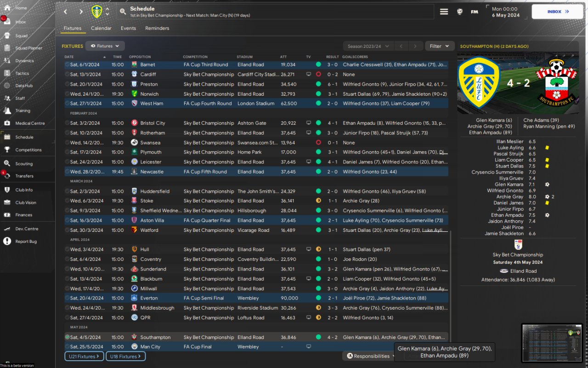Go to the previous season with the left chevron

tap(401, 46)
